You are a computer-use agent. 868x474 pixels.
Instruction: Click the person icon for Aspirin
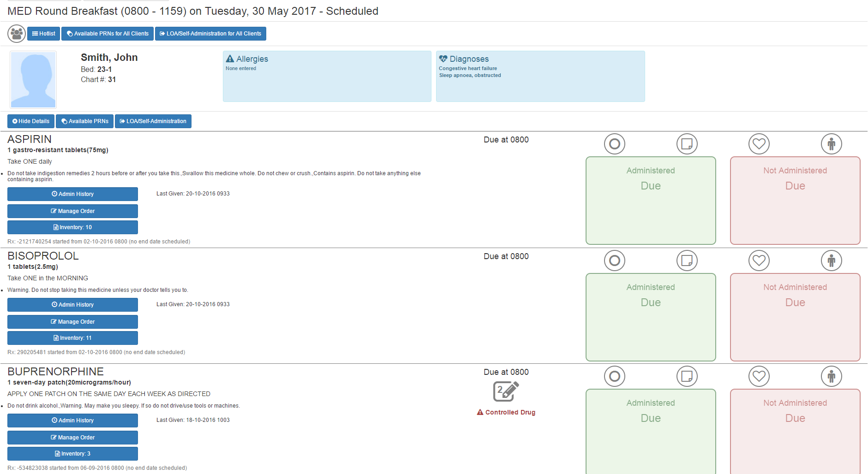pos(831,144)
